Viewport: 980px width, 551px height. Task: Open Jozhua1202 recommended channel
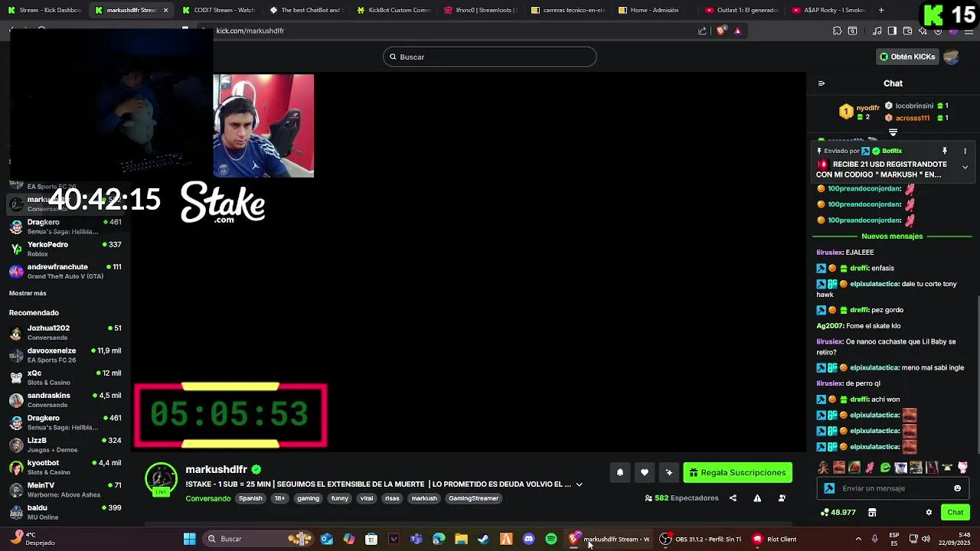click(65, 332)
